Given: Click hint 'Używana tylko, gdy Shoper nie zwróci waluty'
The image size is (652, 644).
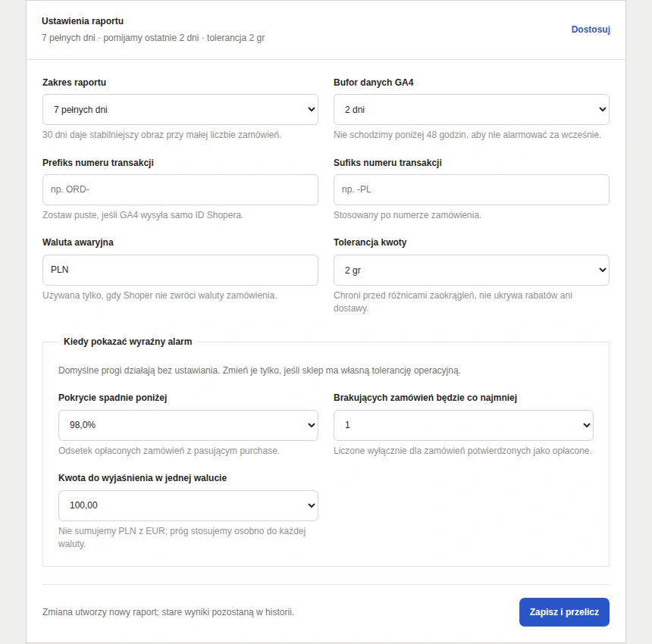Looking at the screenshot, I should pos(159,295).
